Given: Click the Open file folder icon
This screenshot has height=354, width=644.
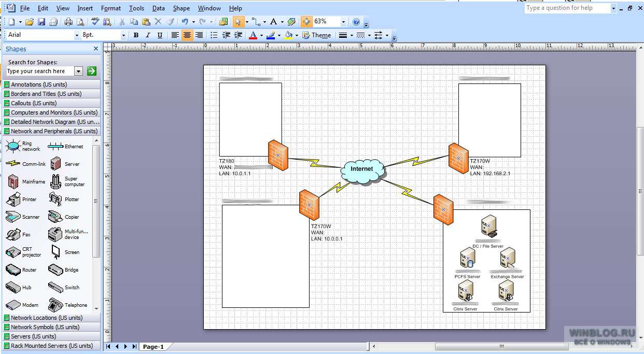Looking at the screenshot, I should 30,22.
